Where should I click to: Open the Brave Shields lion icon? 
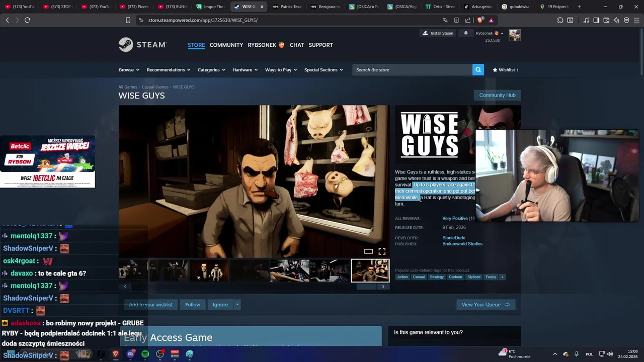[480, 20]
